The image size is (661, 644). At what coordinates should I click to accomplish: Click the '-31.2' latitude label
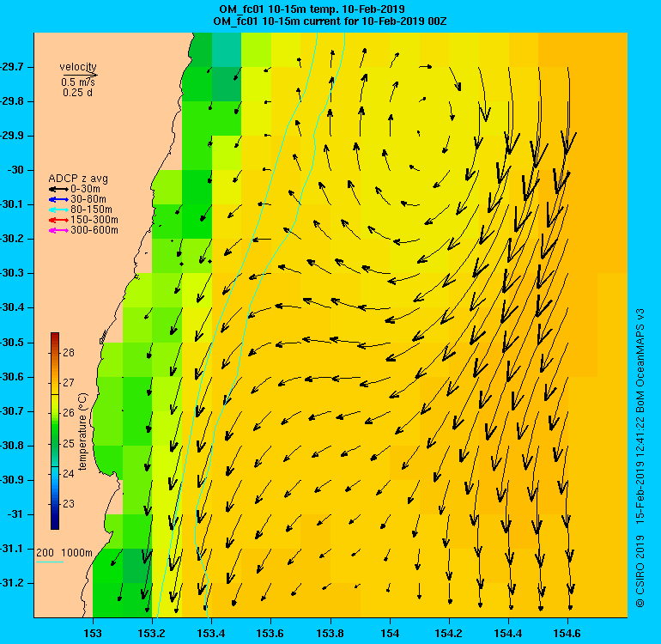pos(12,583)
